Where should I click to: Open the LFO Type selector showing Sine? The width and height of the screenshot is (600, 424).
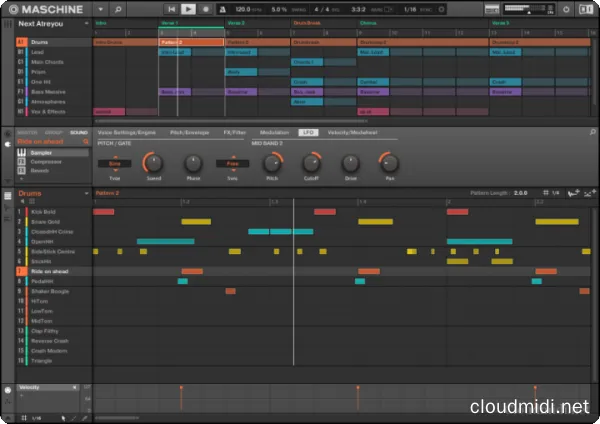(x=115, y=164)
